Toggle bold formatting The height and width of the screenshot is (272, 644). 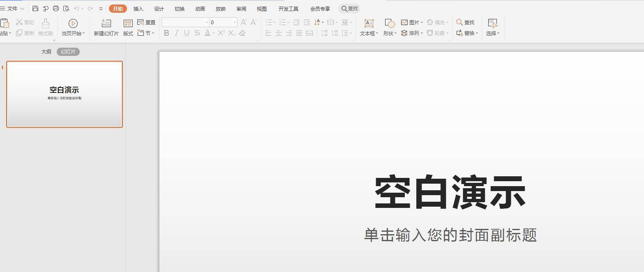166,33
